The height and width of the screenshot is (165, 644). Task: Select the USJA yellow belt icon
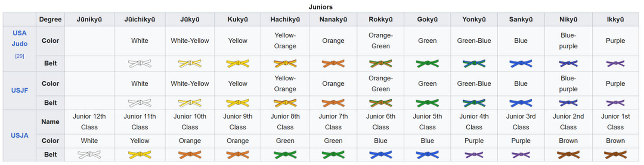(x=140, y=155)
